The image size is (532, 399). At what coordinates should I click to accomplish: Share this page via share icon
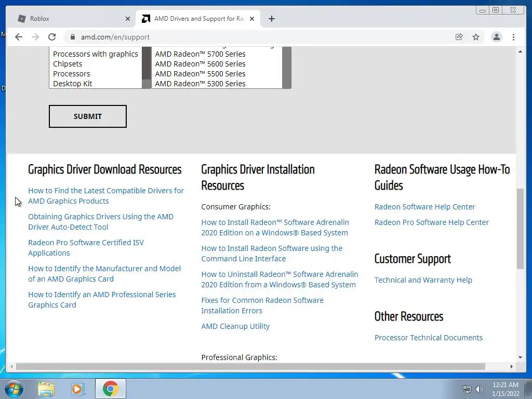(x=459, y=37)
